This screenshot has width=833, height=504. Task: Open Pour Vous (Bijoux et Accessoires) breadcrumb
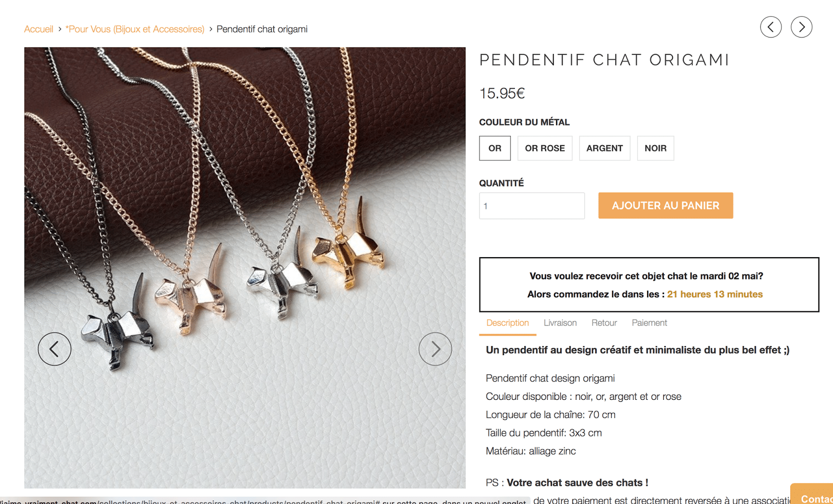click(x=135, y=29)
